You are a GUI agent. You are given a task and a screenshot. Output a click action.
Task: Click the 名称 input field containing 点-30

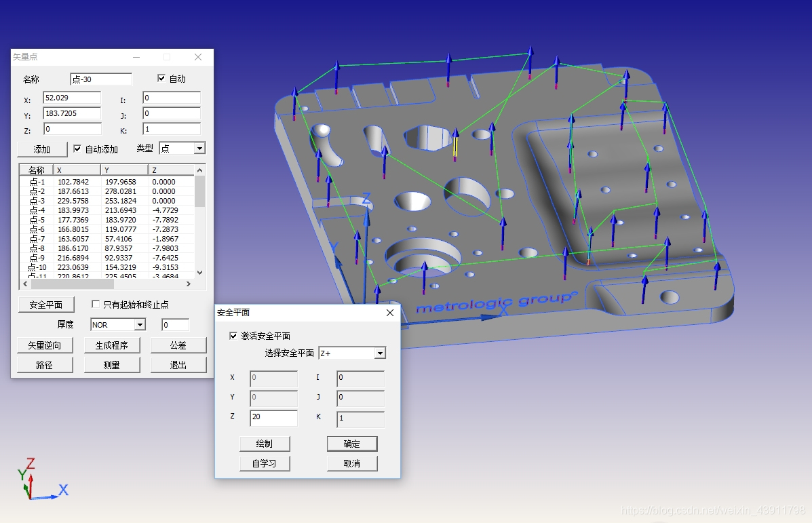(101, 79)
